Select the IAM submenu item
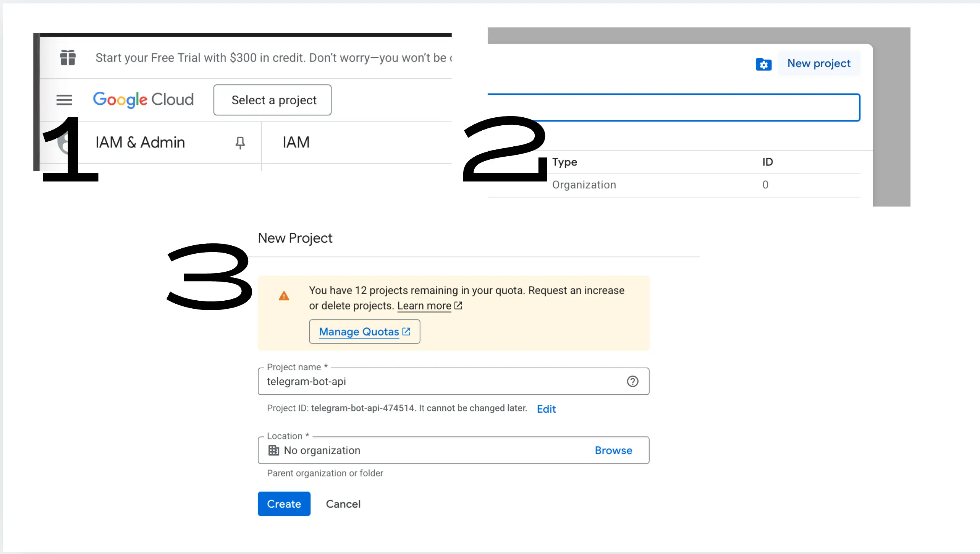 coord(296,143)
